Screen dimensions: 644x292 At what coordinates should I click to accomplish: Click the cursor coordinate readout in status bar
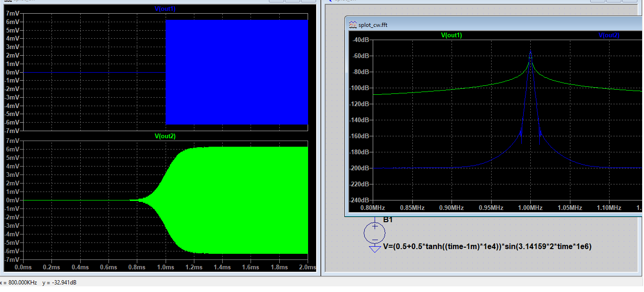pyautogui.click(x=39, y=283)
